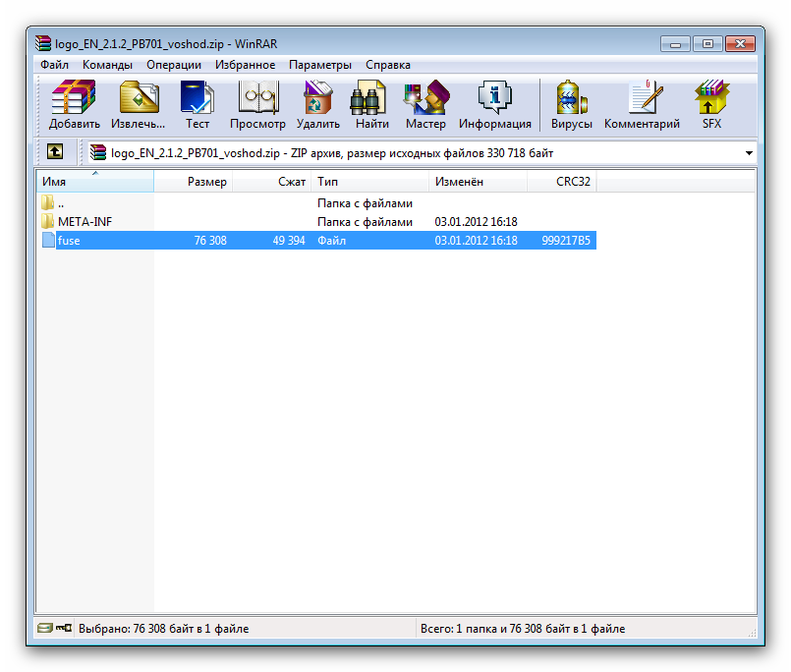
Task: Click the packed size 49 394
Action: coord(289,241)
